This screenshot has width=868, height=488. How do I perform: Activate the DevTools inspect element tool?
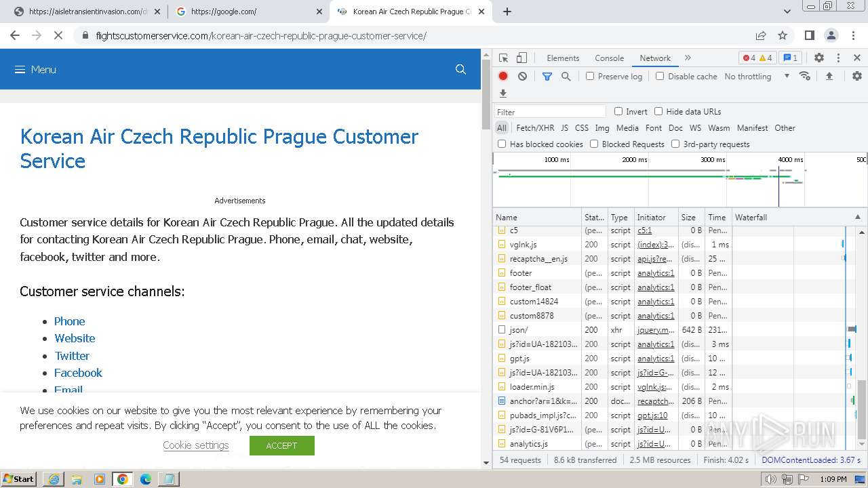pyautogui.click(x=503, y=58)
